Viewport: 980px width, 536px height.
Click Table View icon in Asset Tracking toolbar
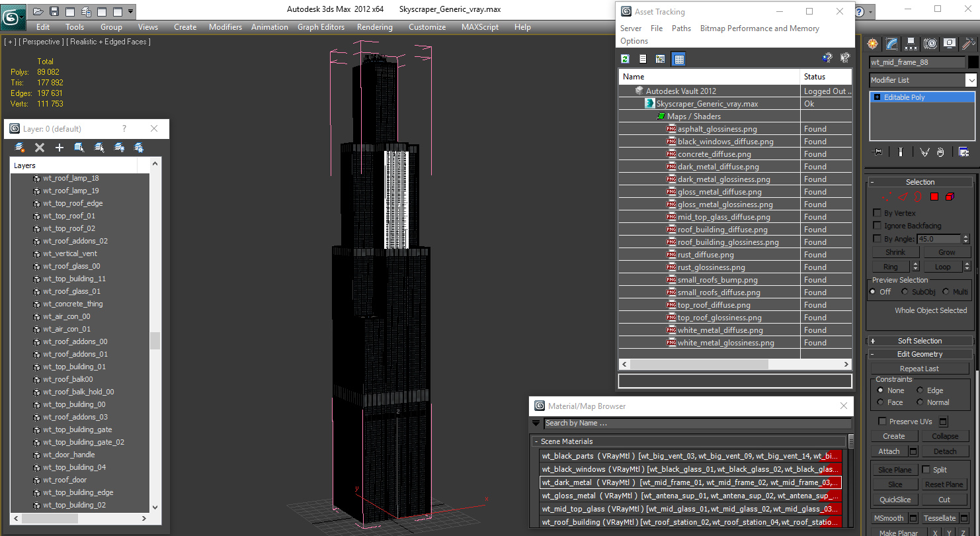tap(678, 59)
